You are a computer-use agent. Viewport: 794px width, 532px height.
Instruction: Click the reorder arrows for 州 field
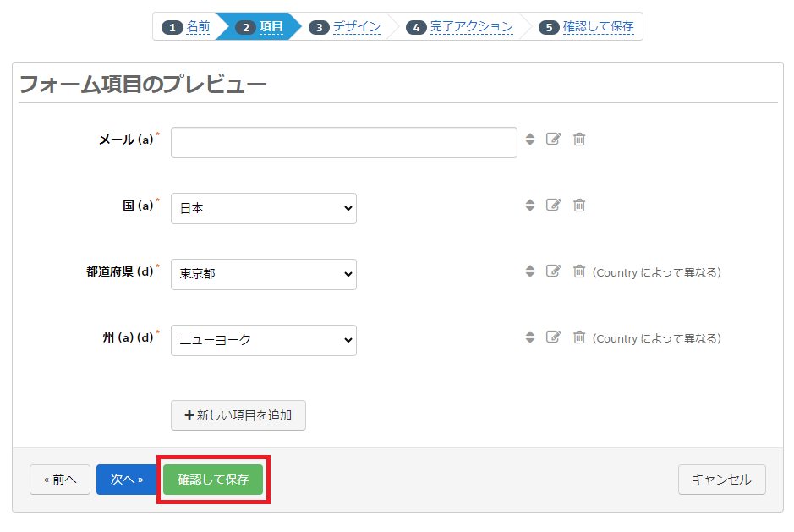click(529, 337)
